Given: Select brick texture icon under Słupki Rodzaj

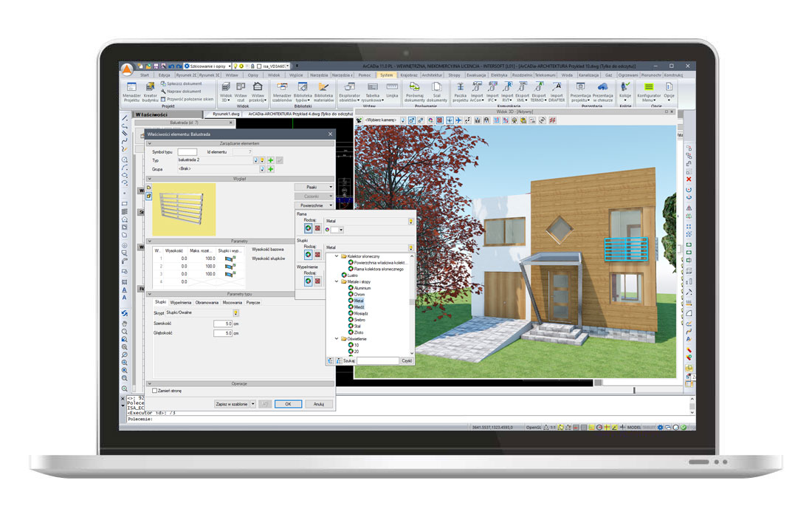Looking at the screenshot, I should tap(317, 255).
